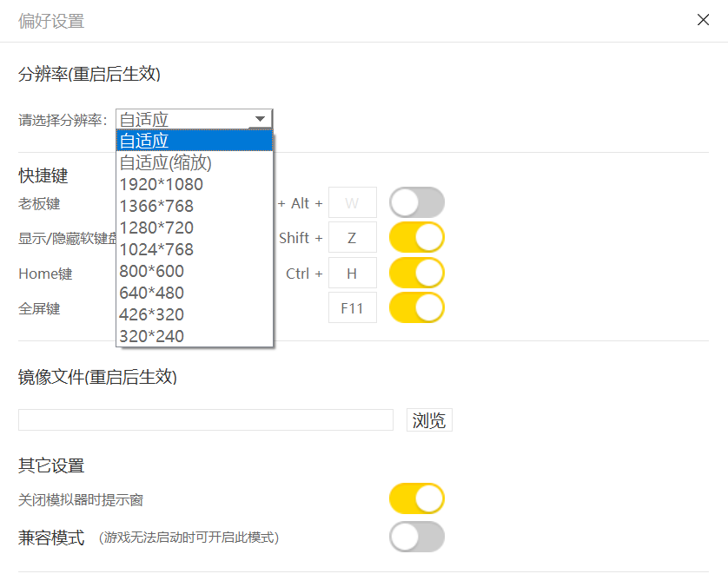Screen dimensions: 728x574
Task: Disable the 显示/隐藏软键盘 shortcut toggle
Action: 416,238
